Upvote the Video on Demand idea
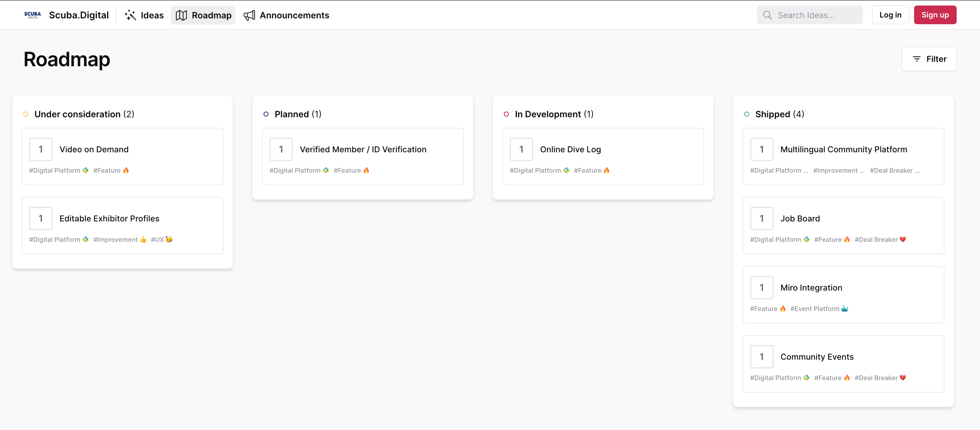980x430 pixels. tap(41, 149)
